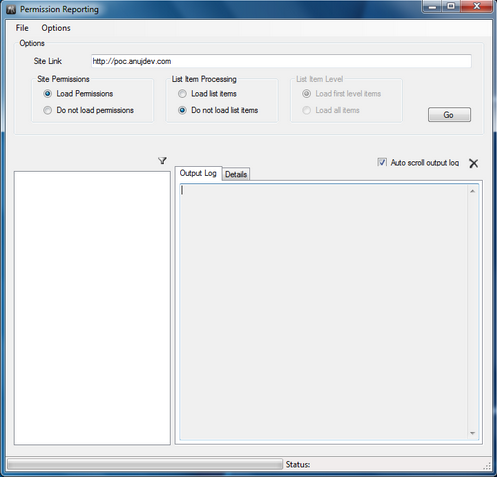Click output log scrollbar down arrow
Image resolution: width=497 pixels, height=477 pixels.
tap(473, 433)
